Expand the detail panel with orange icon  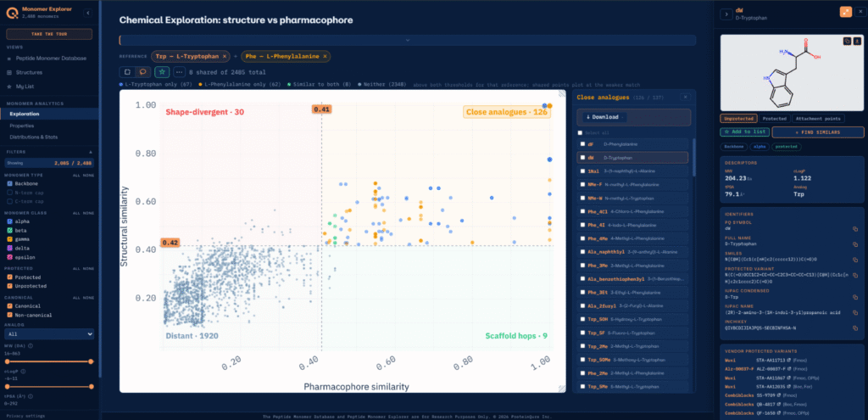pos(845,12)
